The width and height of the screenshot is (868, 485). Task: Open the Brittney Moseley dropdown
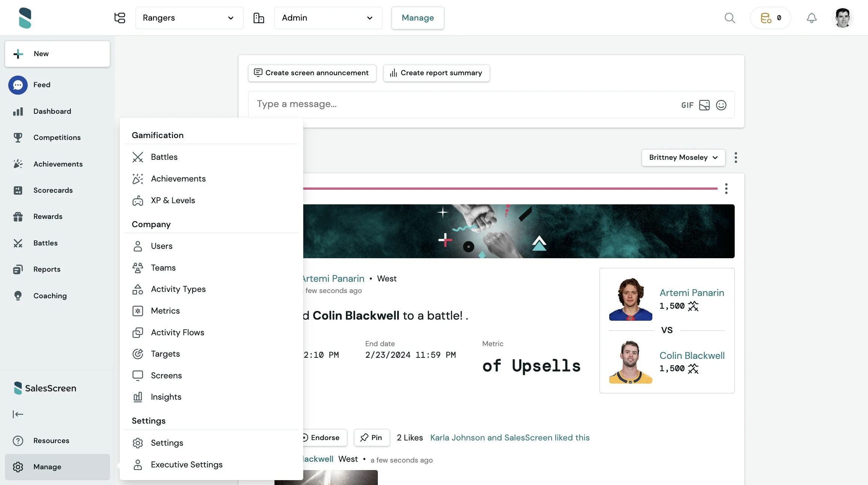coord(683,158)
